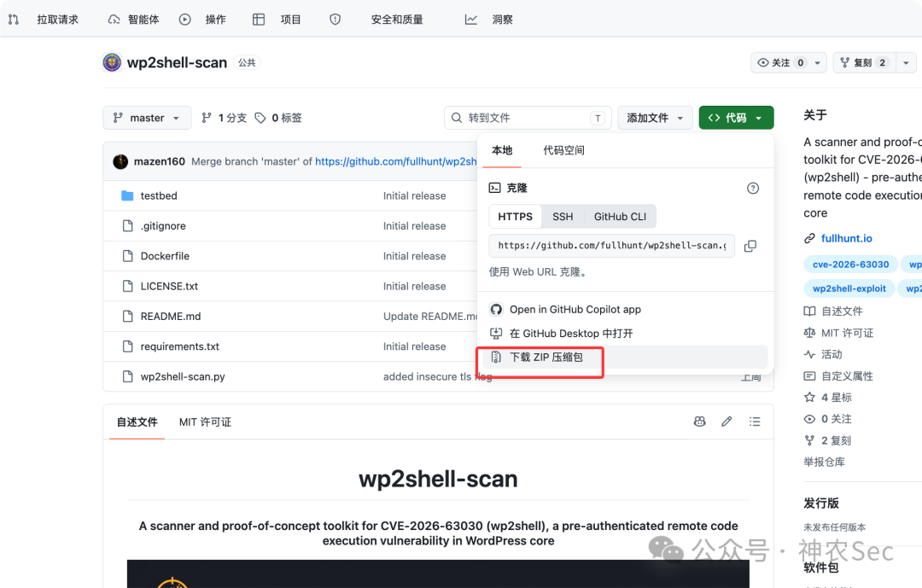
Task: Switch to the 自述文件 readme tab
Action: pyautogui.click(x=137, y=422)
